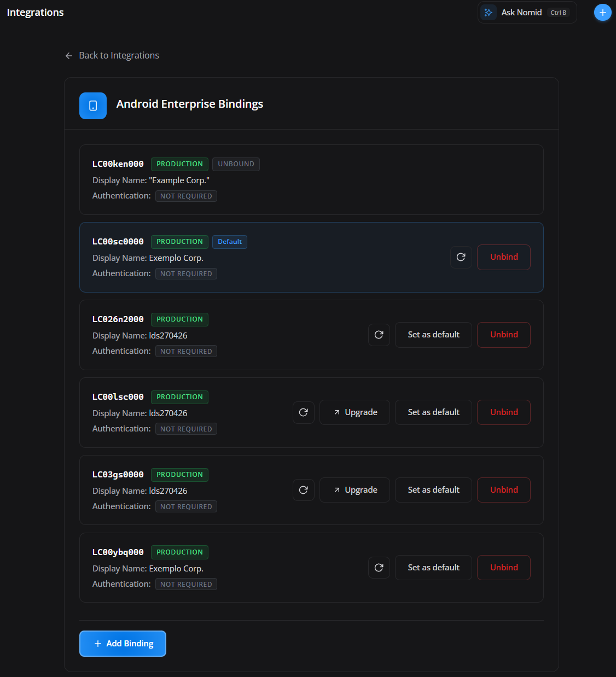Set LC00lsc000 as default
Image resolution: width=616 pixels, height=677 pixels.
433,412
